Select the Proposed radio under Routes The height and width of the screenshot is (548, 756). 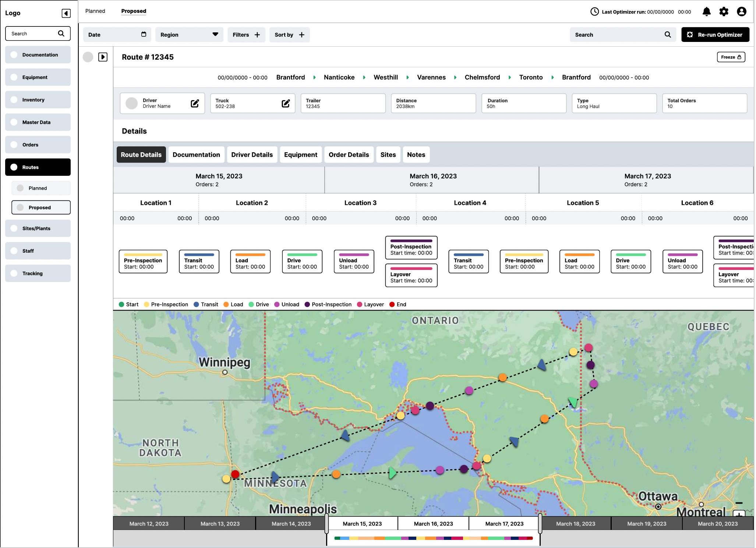(20, 207)
